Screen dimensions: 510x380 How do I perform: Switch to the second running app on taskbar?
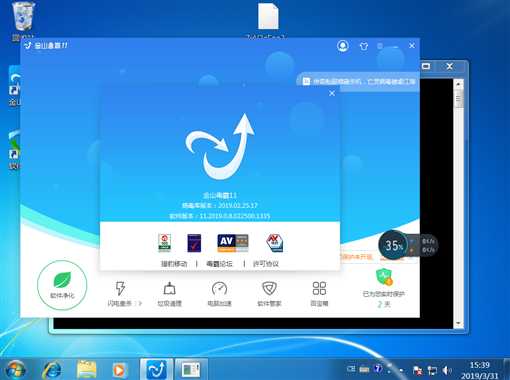(191, 370)
